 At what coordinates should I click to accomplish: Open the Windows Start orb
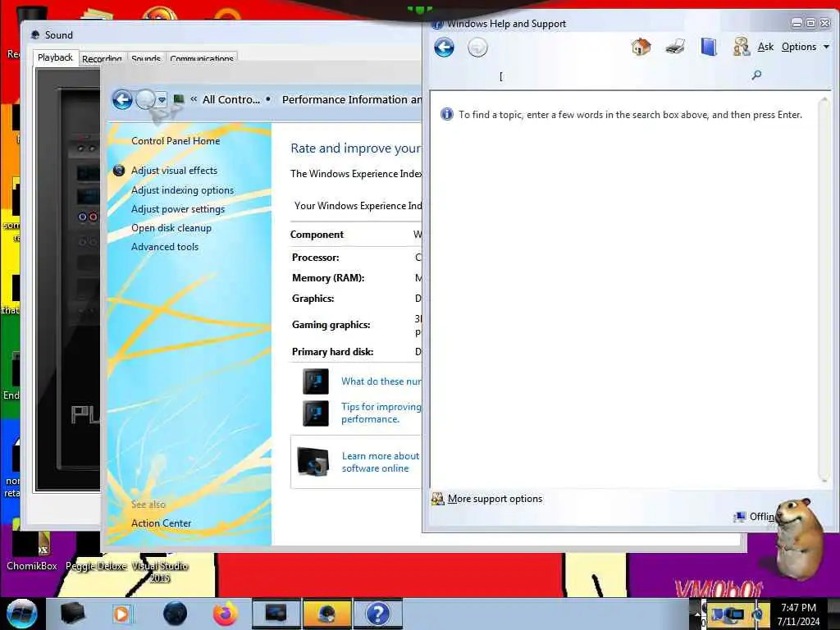[21, 614]
